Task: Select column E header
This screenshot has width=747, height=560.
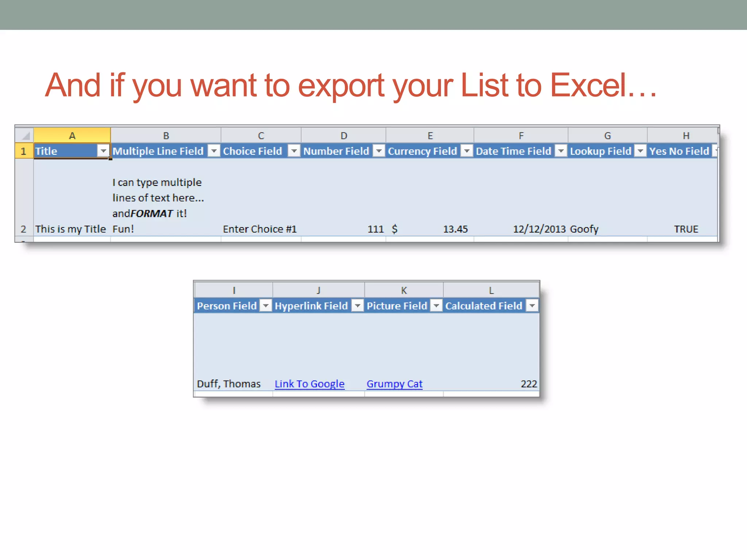Action: [430, 136]
